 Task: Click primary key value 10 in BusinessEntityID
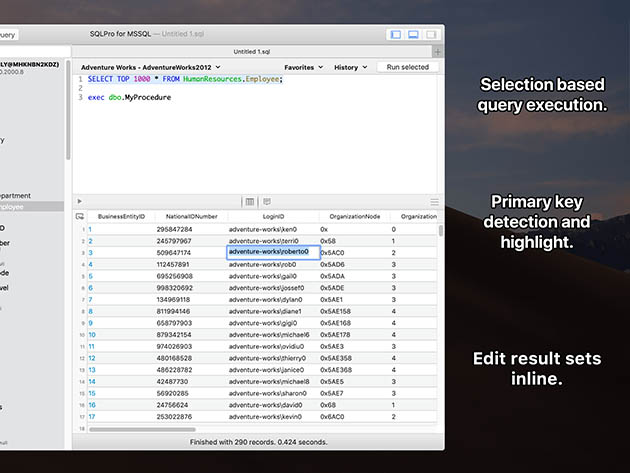(90, 334)
